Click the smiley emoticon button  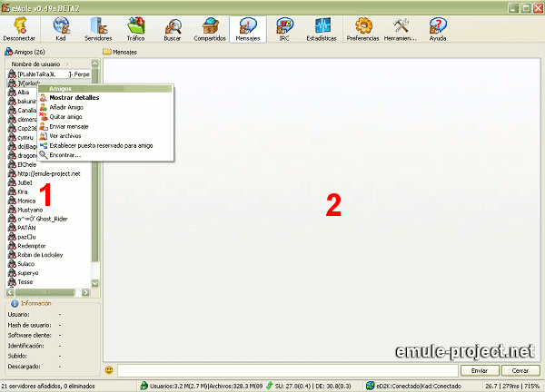[109, 370]
